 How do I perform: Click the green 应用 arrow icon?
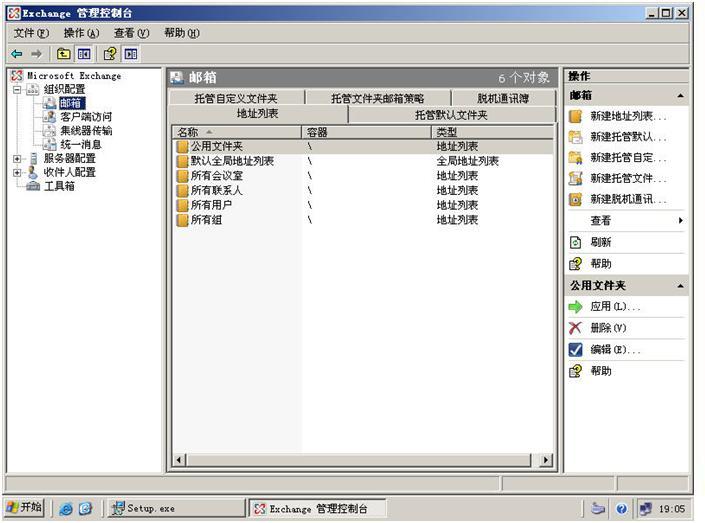575,307
